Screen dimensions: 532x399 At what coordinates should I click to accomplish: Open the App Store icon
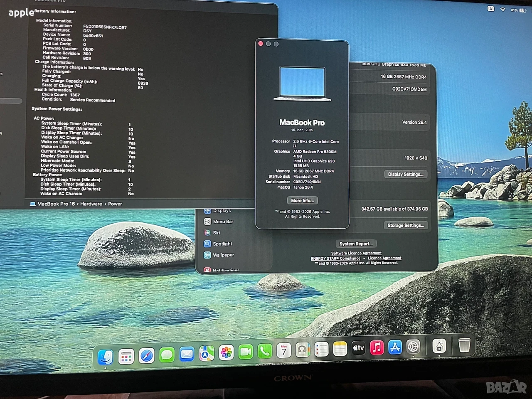[x=395, y=347]
